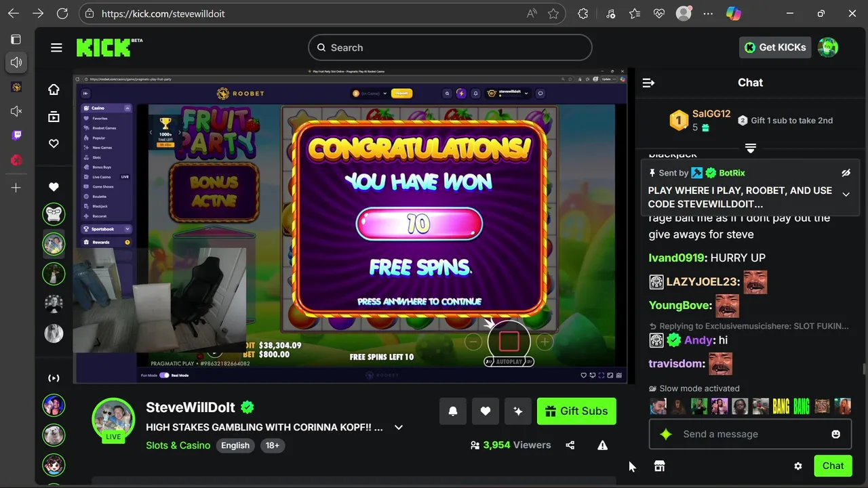Select Slots in Roobet casino menu

(x=97, y=157)
